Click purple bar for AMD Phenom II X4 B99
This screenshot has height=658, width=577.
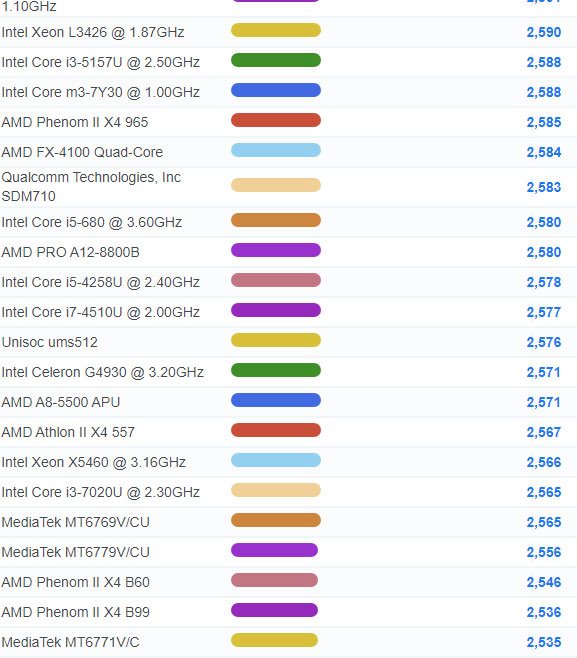point(274,610)
